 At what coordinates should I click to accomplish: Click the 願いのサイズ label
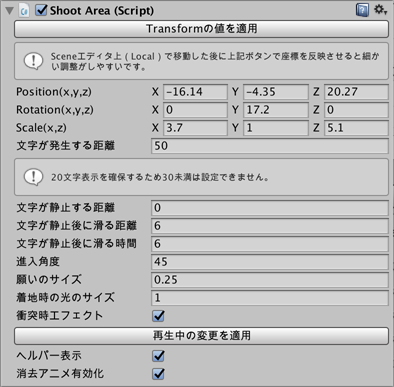[49, 280]
